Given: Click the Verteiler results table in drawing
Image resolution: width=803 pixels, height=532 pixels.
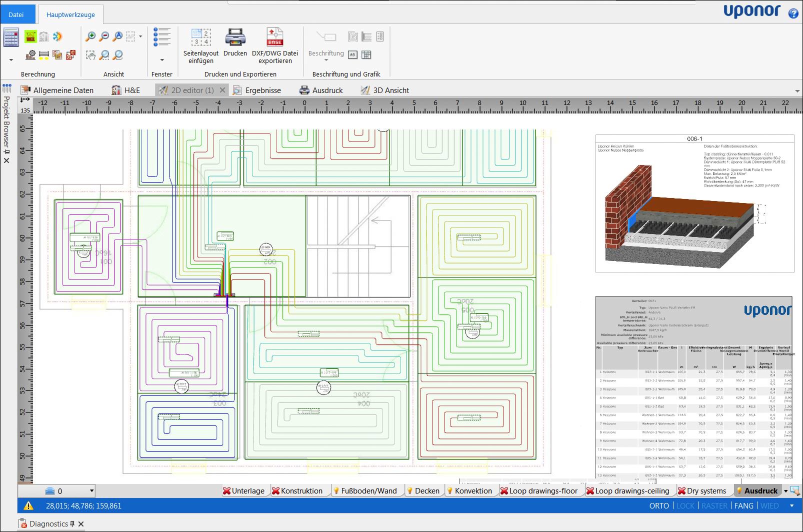Looking at the screenshot, I should [694, 388].
